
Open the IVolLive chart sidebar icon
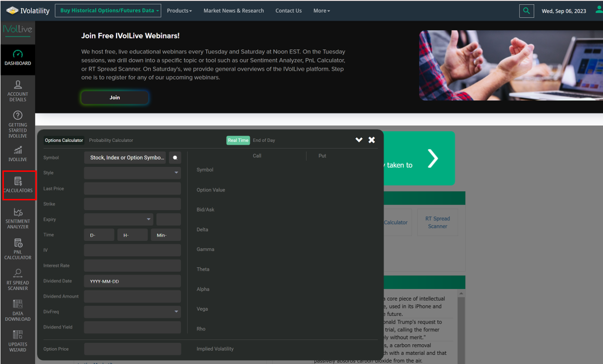(x=17, y=154)
